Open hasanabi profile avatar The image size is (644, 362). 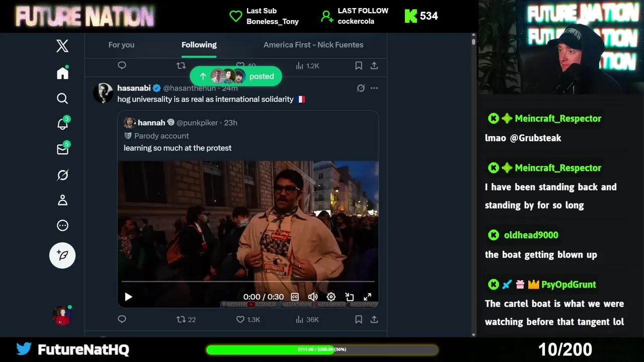[x=103, y=93]
